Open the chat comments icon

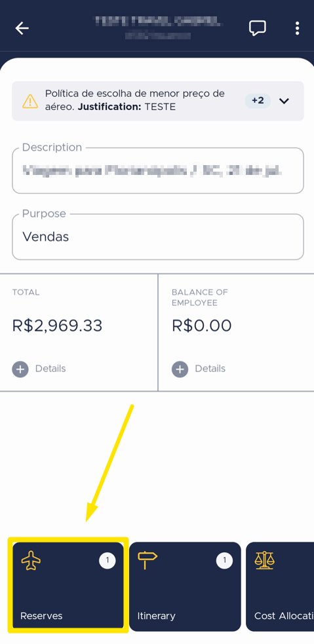pos(257,28)
